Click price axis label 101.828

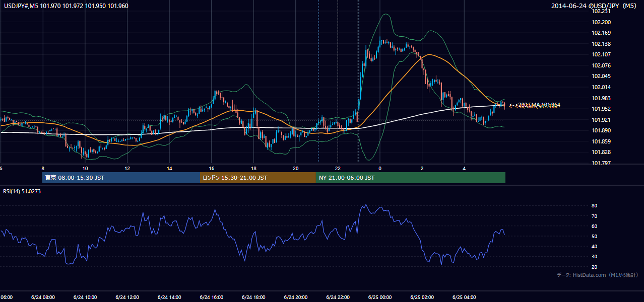[x=602, y=152]
